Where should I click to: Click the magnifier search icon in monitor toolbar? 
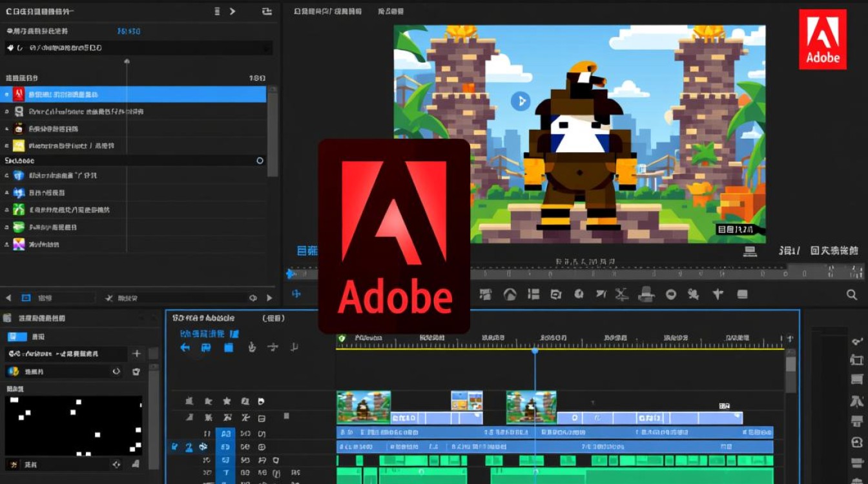pos(852,295)
